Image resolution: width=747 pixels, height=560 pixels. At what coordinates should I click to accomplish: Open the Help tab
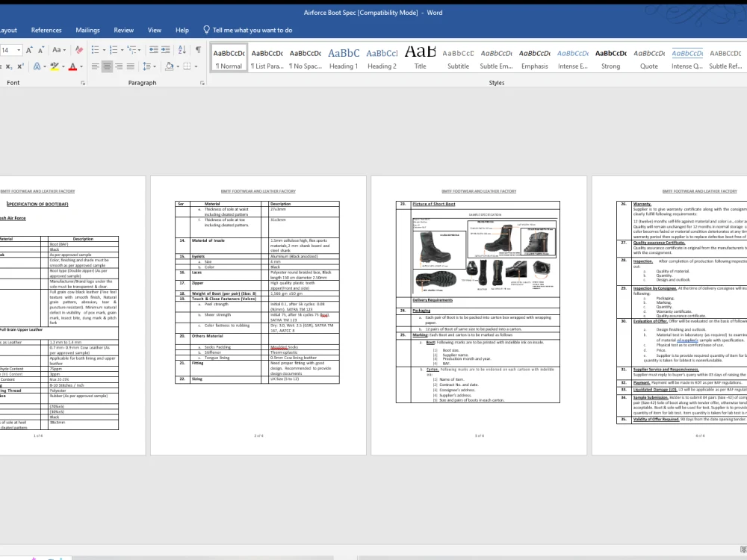point(182,30)
